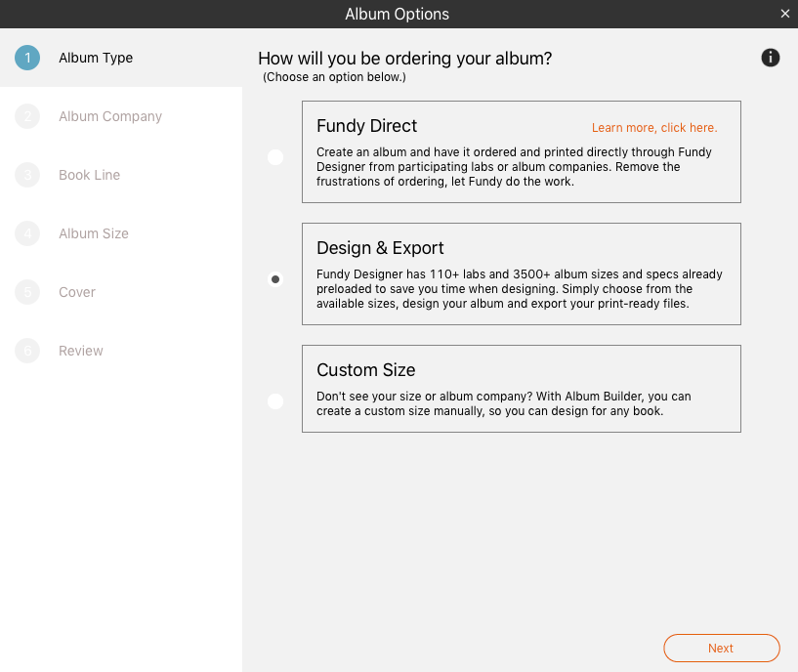Click the Design & Export heading
Image resolution: width=798 pixels, height=672 pixels.
tap(380, 248)
